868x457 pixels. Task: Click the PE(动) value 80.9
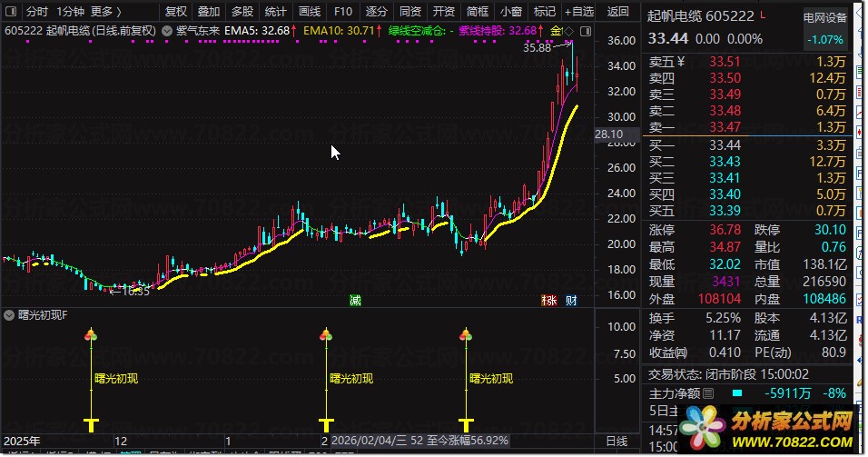pyautogui.click(x=833, y=353)
